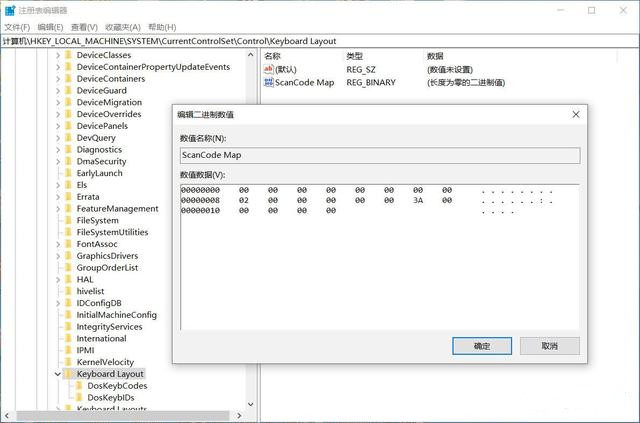The image size is (640, 423).
Task: Open the 文件(F) menu
Action: 17,27
